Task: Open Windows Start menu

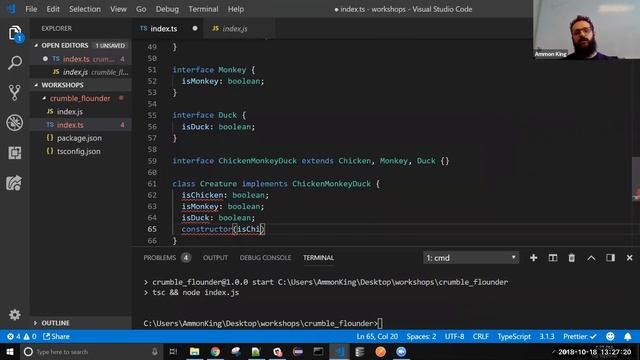Action: (x=10, y=351)
